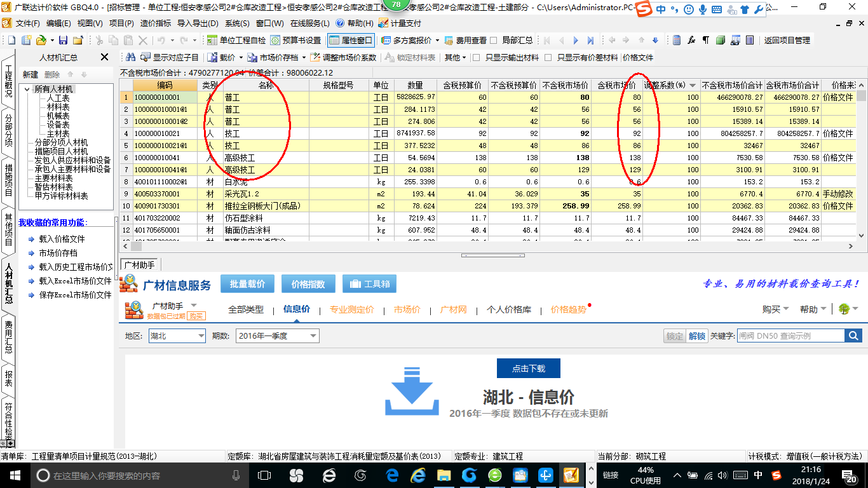
Task: Click the 解锁 unlock button
Action: (697, 335)
